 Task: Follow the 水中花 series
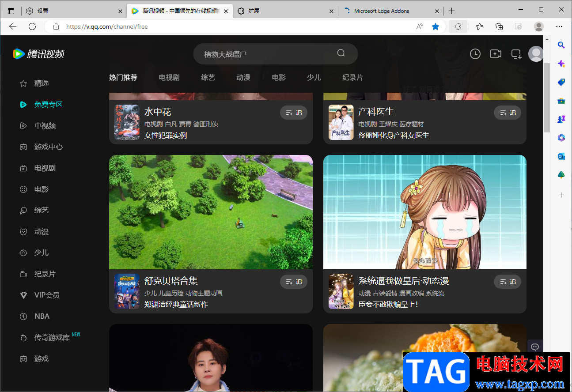[x=294, y=113]
